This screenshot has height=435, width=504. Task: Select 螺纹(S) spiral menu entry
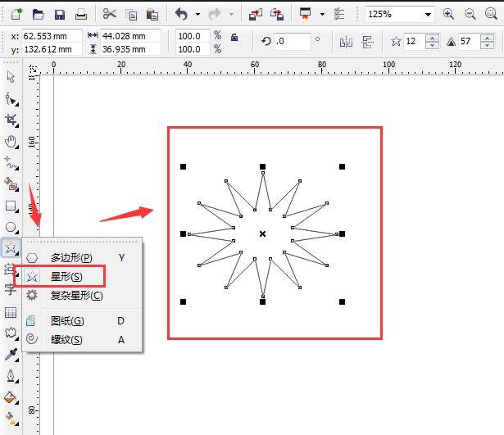pos(66,339)
